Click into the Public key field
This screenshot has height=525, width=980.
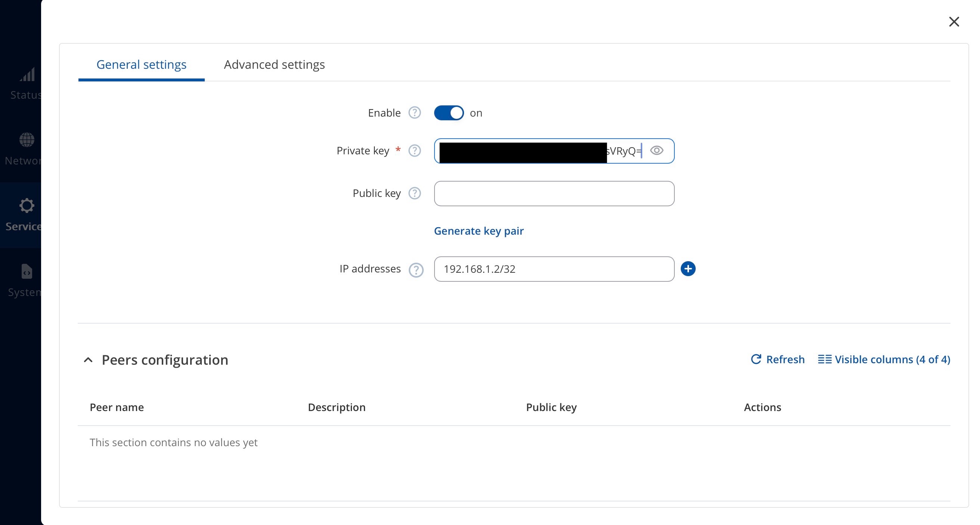tap(554, 194)
